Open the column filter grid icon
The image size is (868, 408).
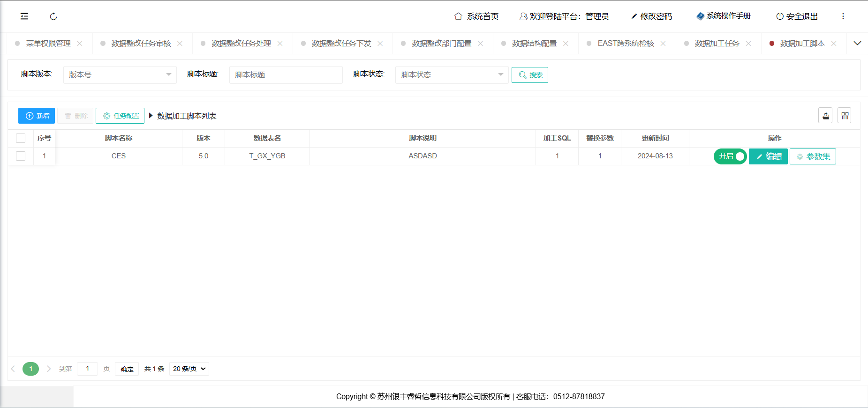click(x=845, y=116)
